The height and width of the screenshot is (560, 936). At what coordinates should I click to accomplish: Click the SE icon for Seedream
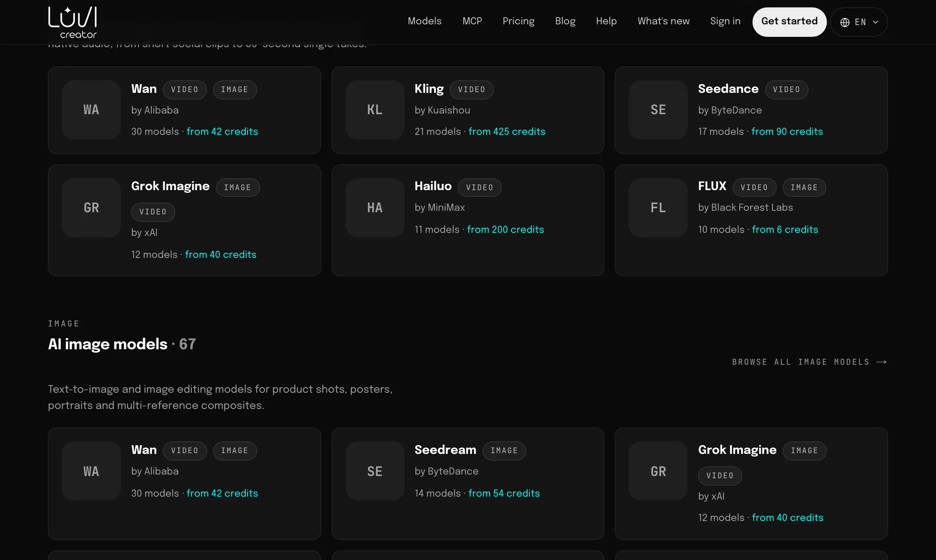click(375, 471)
